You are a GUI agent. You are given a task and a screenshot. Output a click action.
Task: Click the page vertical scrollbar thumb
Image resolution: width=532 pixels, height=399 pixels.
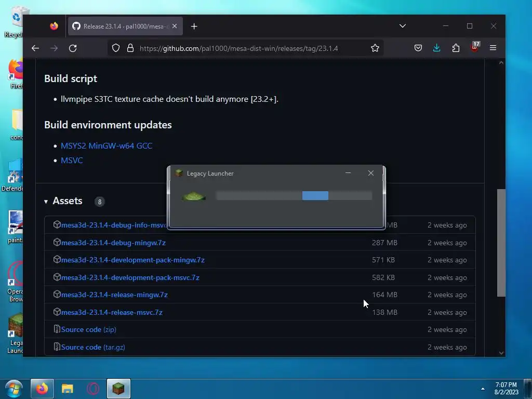pos(501,243)
